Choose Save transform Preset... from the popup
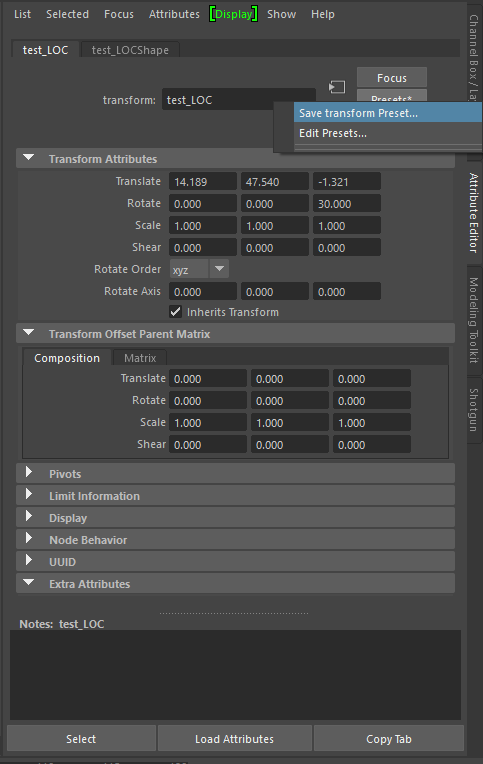The height and width of the screenshot is (764, 483). pos(387,113)
